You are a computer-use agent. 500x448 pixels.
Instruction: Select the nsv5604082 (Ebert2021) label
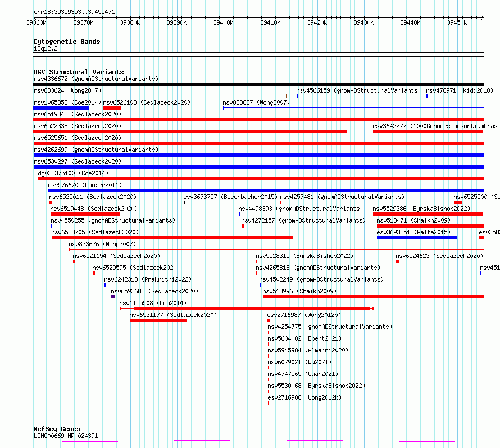(304, 338)
